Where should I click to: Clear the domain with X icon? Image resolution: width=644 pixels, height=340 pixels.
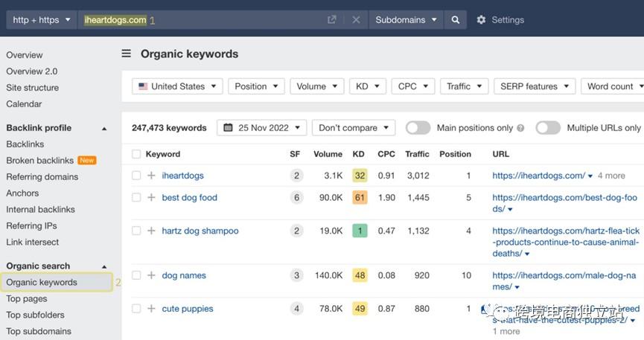[x=356, y=19]
